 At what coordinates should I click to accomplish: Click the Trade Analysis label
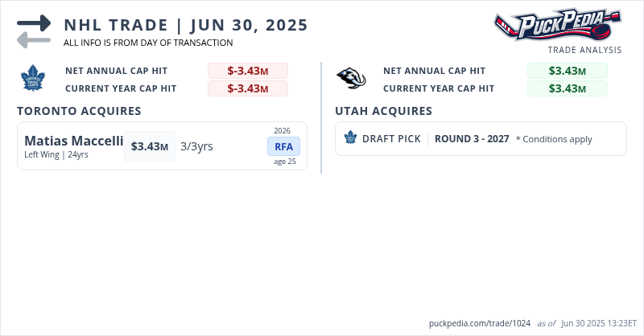[584, 50]
